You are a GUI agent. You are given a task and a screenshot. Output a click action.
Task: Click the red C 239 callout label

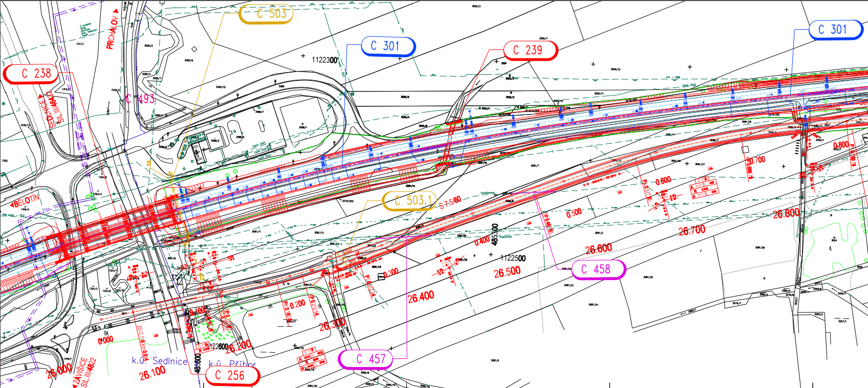tap(529, 50)
